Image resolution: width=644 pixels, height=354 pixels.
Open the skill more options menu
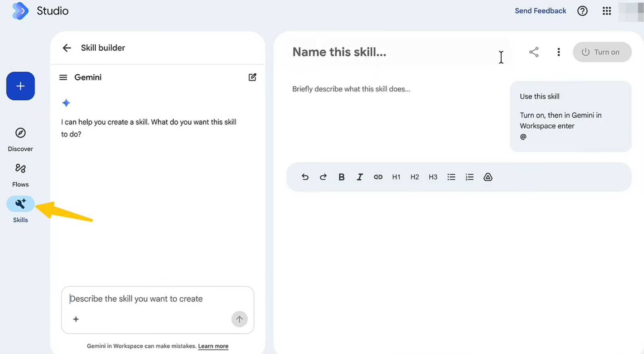tap(558, 52)
